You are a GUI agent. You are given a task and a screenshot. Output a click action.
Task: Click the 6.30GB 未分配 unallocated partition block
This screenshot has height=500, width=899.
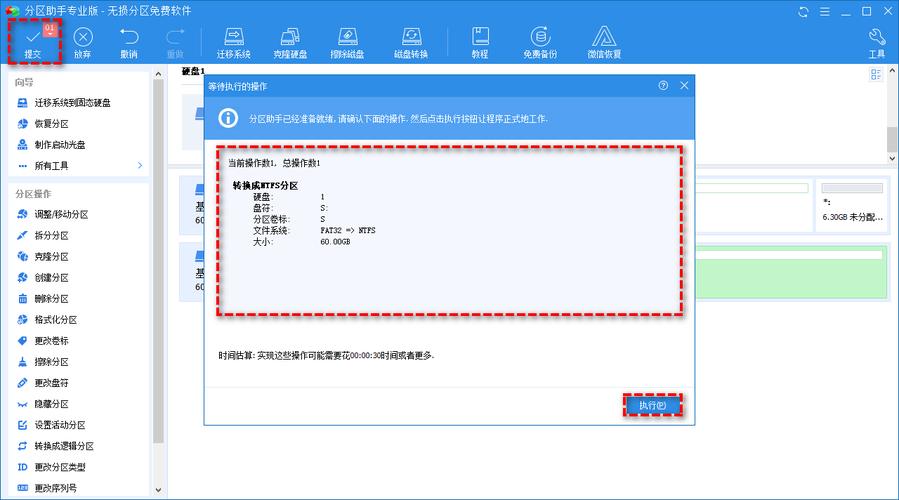click(x=852, y=205)
